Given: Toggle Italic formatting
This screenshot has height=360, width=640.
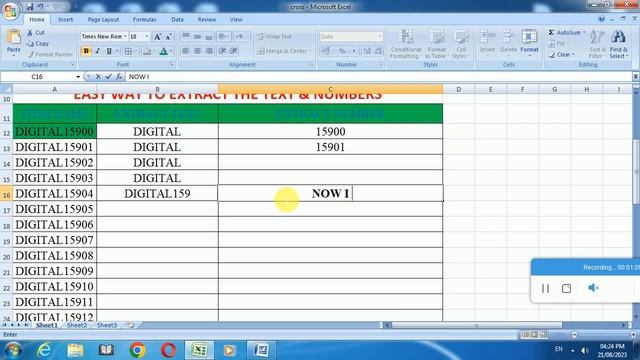Looking at the screenshot, I should coord(98,51).
